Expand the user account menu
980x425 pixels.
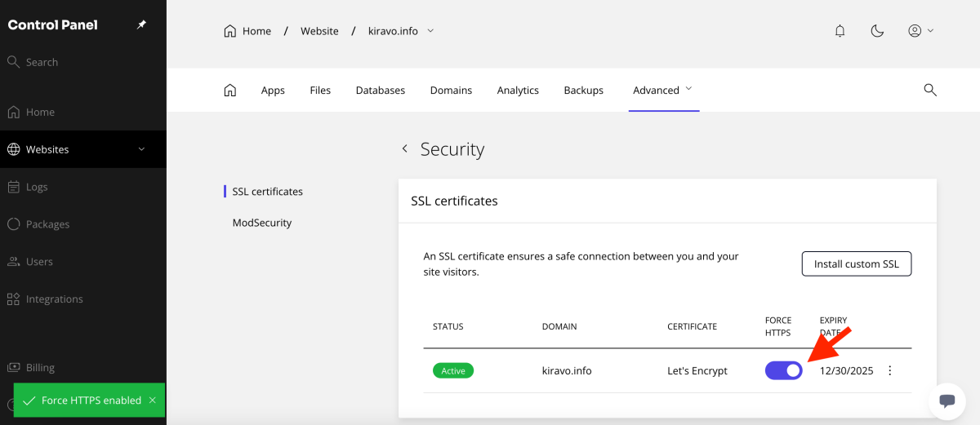pyautogui.click(x=920, y=31)
